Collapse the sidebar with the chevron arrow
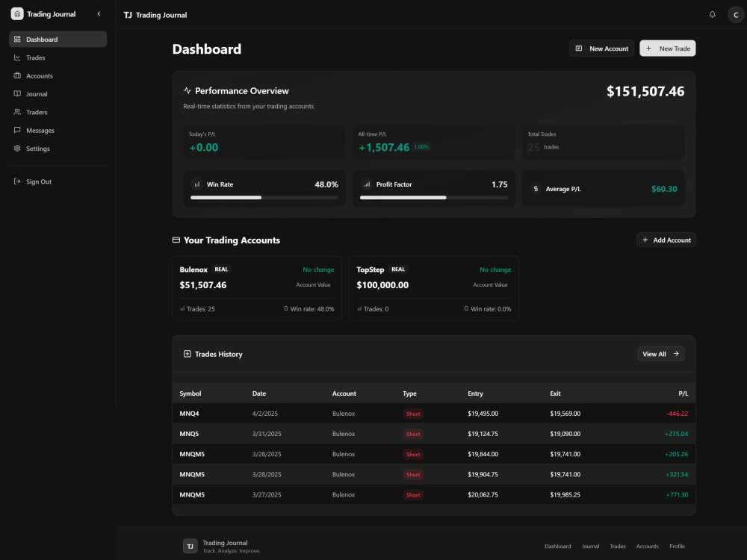This screenshot has height=560, width=747. tap(99, 13)
